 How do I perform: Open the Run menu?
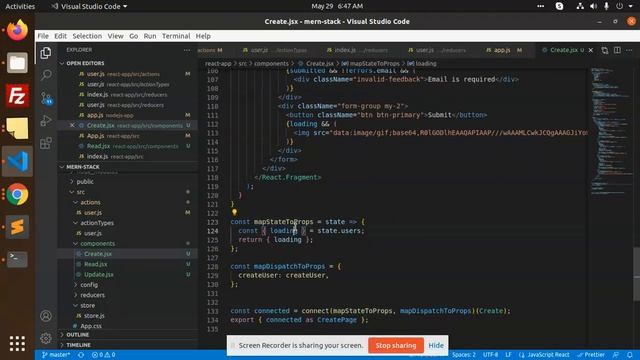tap(150, 36)
